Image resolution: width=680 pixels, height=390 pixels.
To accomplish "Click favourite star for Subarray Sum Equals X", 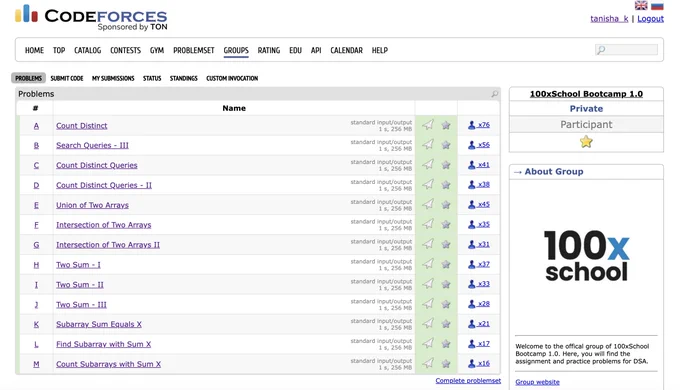I will coord(446,324).
